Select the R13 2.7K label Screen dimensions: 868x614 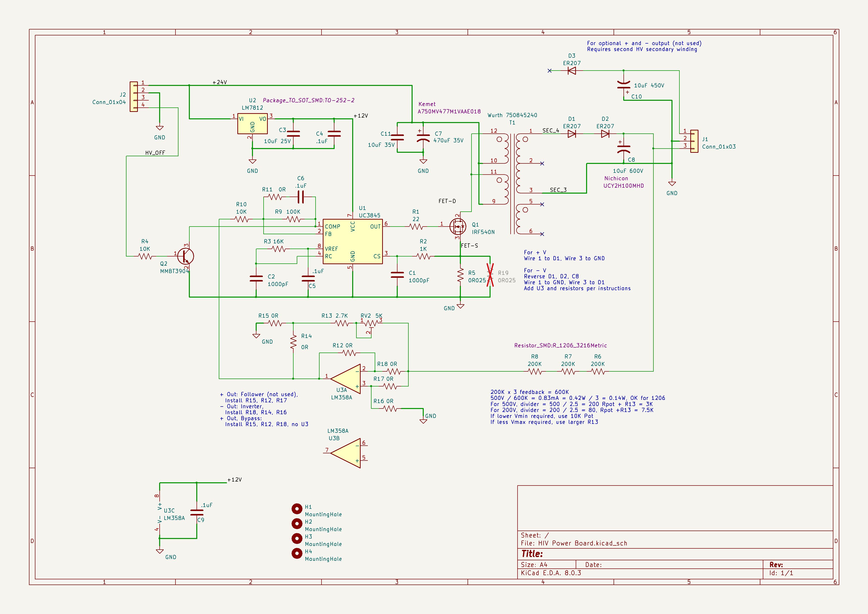335,316
